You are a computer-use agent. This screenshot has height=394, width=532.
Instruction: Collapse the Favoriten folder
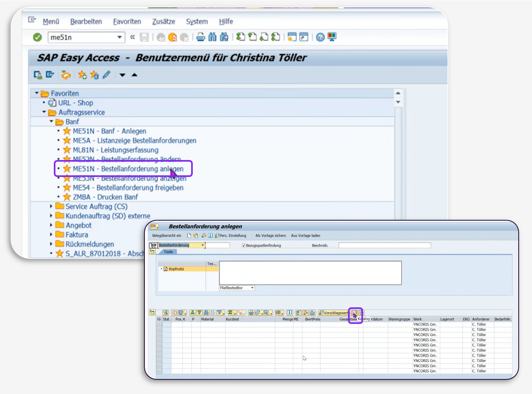click(x=37, y=93)
